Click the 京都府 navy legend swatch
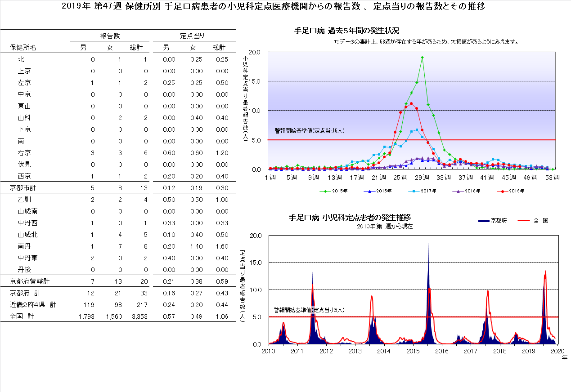The width and height of the screenshot is (571, 392). (x=483, y=221)
